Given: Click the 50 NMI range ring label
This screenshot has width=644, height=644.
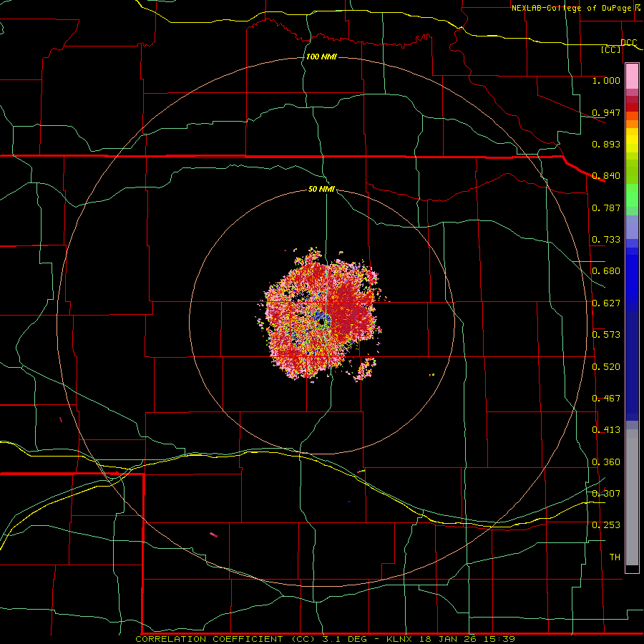Looking at the screenshot, I should [321, 189].
